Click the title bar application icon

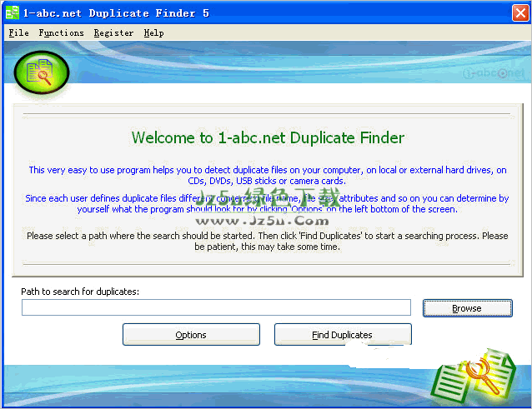(13, 12)
